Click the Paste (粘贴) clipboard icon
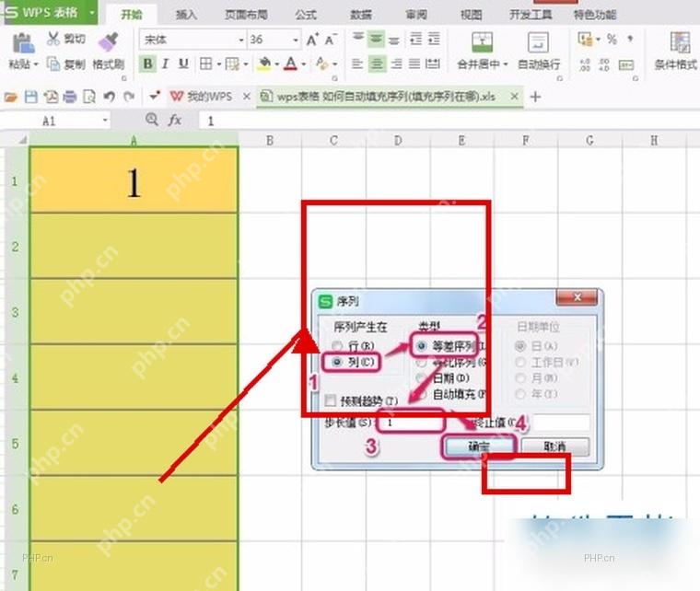 [x=23, y=43]
